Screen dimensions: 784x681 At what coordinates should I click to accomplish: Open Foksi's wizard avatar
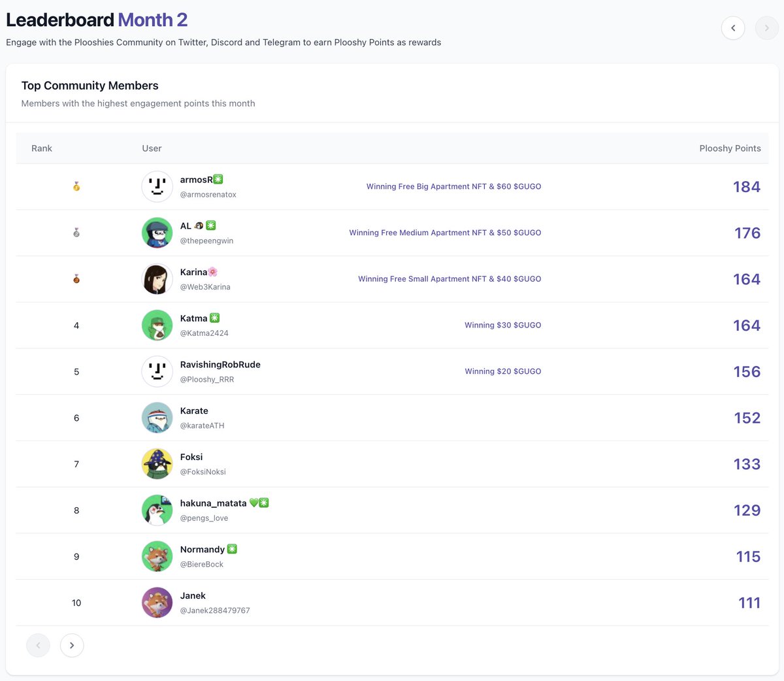tap(157, 464)
